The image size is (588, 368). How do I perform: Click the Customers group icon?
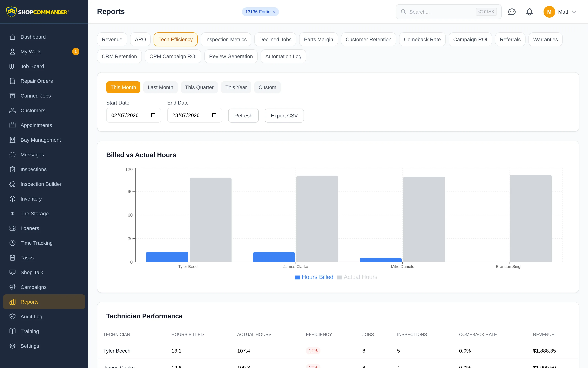tap(12, 111)
